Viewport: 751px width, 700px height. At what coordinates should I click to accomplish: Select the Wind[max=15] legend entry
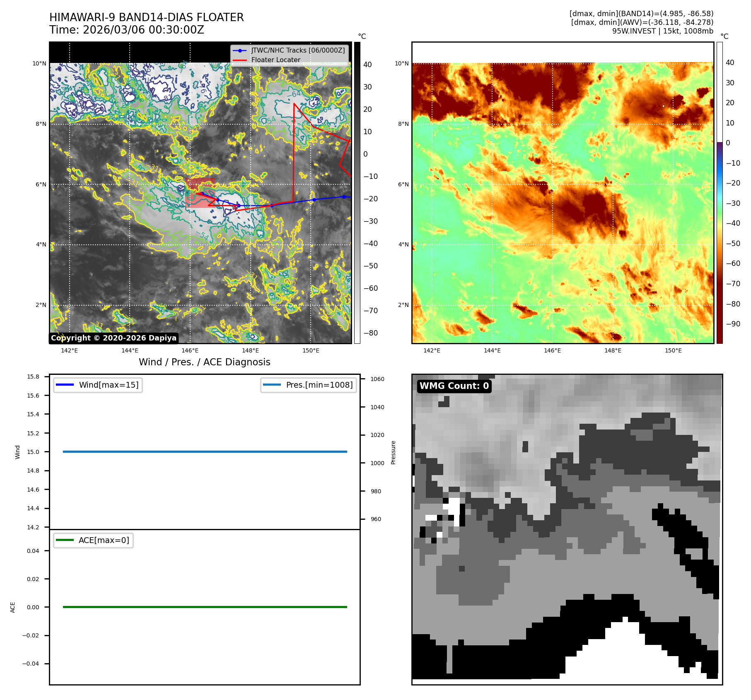pos(98,385)
